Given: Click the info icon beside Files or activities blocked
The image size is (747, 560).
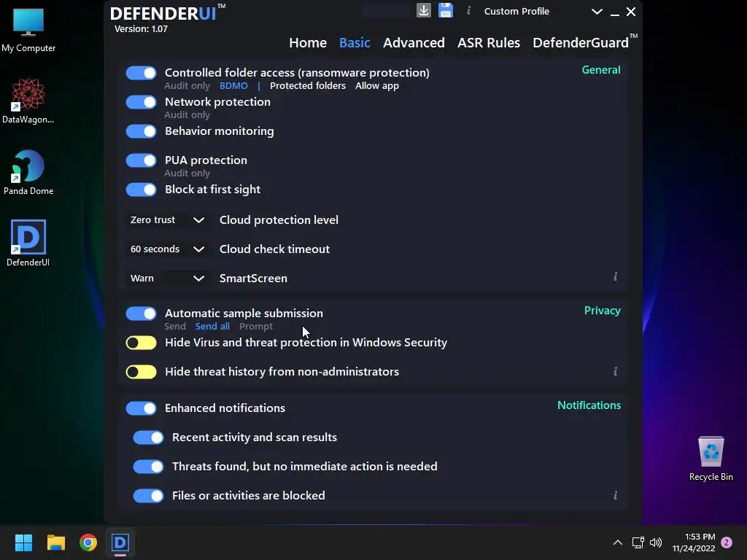Looking at the screenshot, I should (x=616, y=495).
